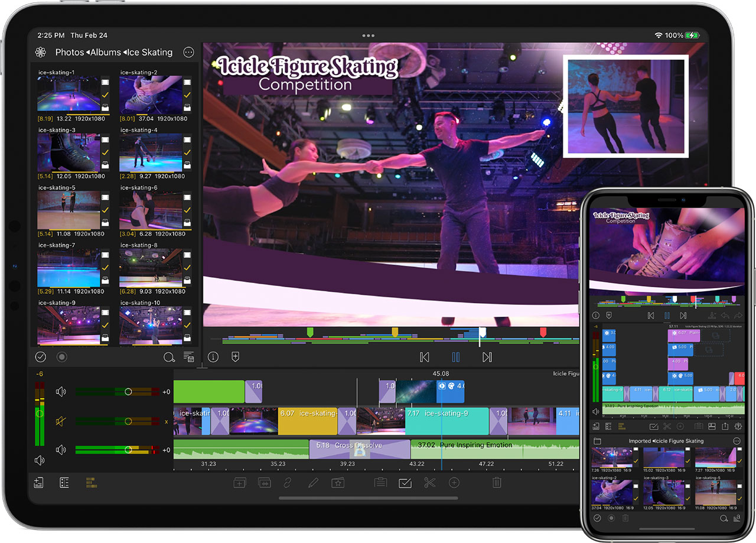This screenshot has height=543, width=756.
Task: Tap the select-all checkmark circle in iPad library
Action: (x=40, y=357)
